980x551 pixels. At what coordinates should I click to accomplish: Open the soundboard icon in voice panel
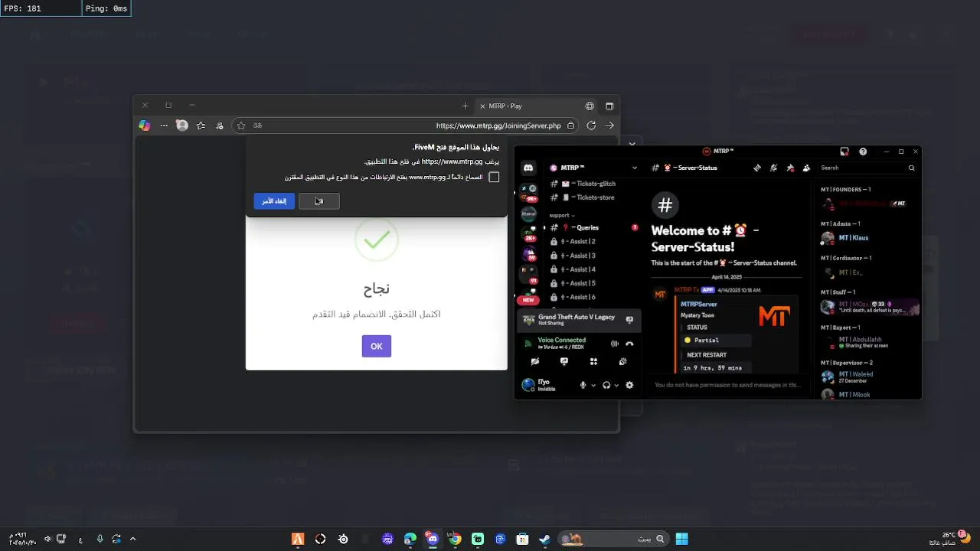click(622, 362)
